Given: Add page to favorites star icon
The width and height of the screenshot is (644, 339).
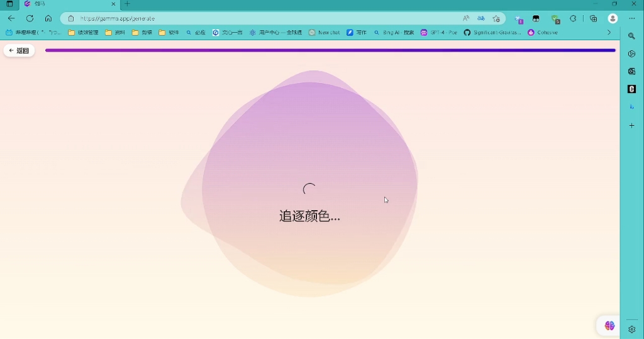Looking at the screenshot, I should tap(496, 18).
